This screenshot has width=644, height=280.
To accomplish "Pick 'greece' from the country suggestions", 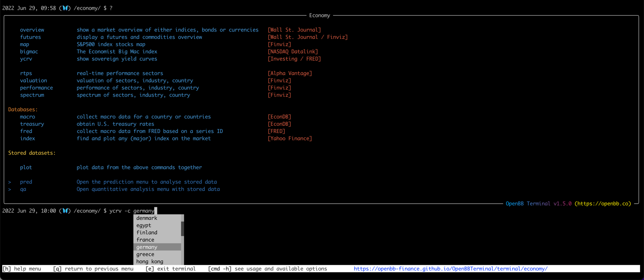I will click(x=158, y=254).
